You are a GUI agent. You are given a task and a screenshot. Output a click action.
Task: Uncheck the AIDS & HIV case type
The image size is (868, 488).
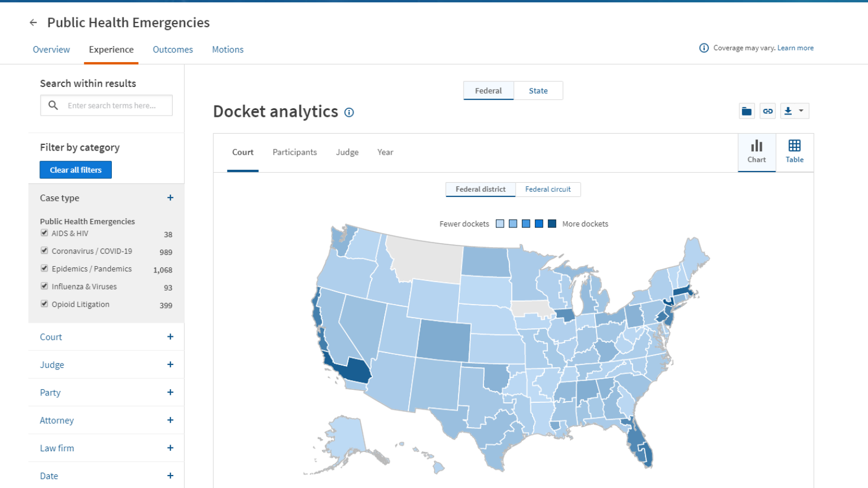pyautogui.click(x=44, y=232)
